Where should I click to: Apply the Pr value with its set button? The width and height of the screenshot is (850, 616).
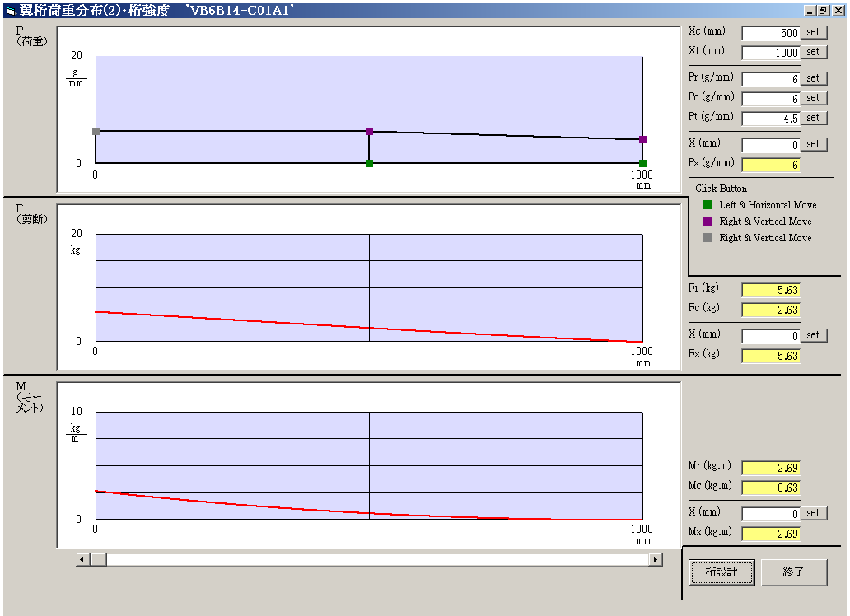[813, 78]
